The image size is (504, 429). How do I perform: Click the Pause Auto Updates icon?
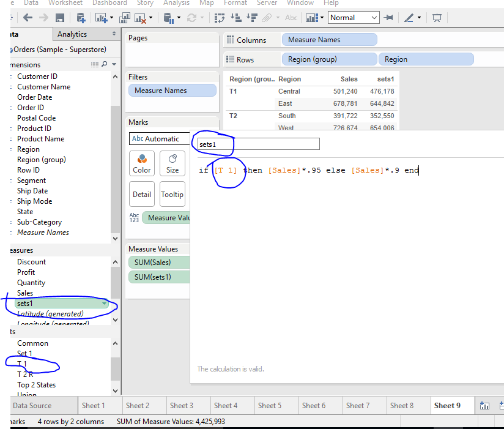pyautogui.click(x=168, y=18)
